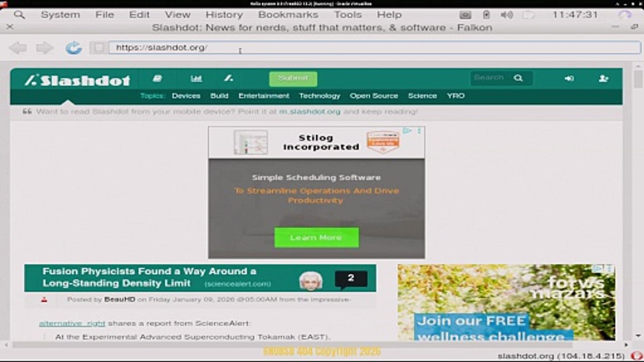Image resolution: width=644 pixels, height=362 pixels.
Task: Click the Learn More ad button
Action: (x=316, y=237)
